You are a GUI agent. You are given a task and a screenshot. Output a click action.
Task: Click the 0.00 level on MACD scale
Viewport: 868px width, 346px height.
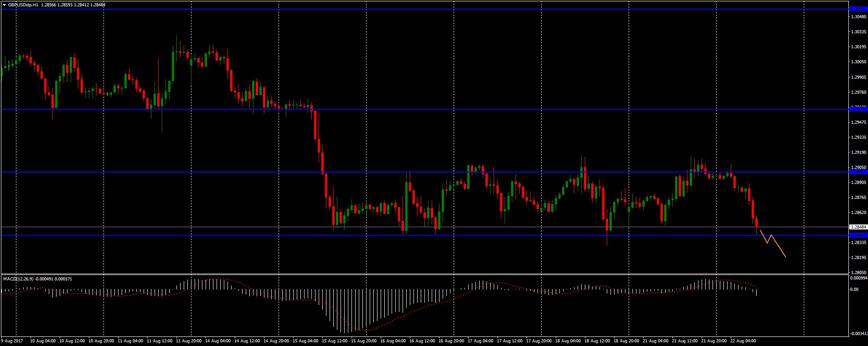(x=854, y=290)
